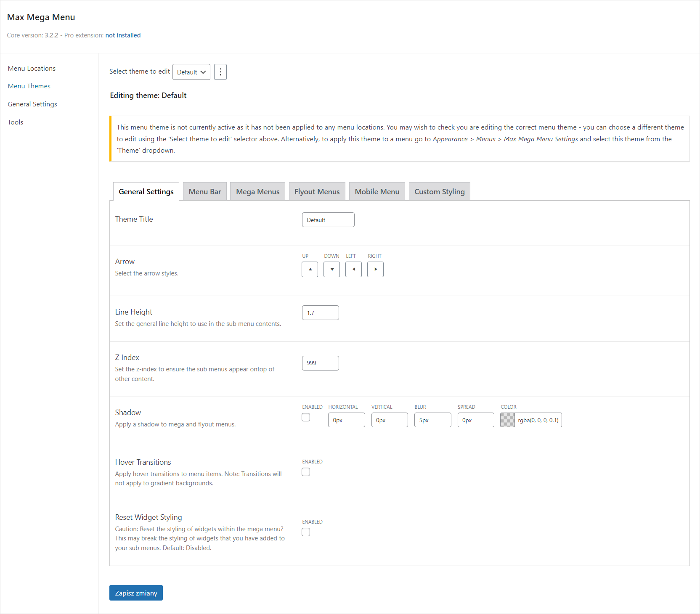Choose the LEFT arrow style
The image size is (700, 614).
point(354,269)
